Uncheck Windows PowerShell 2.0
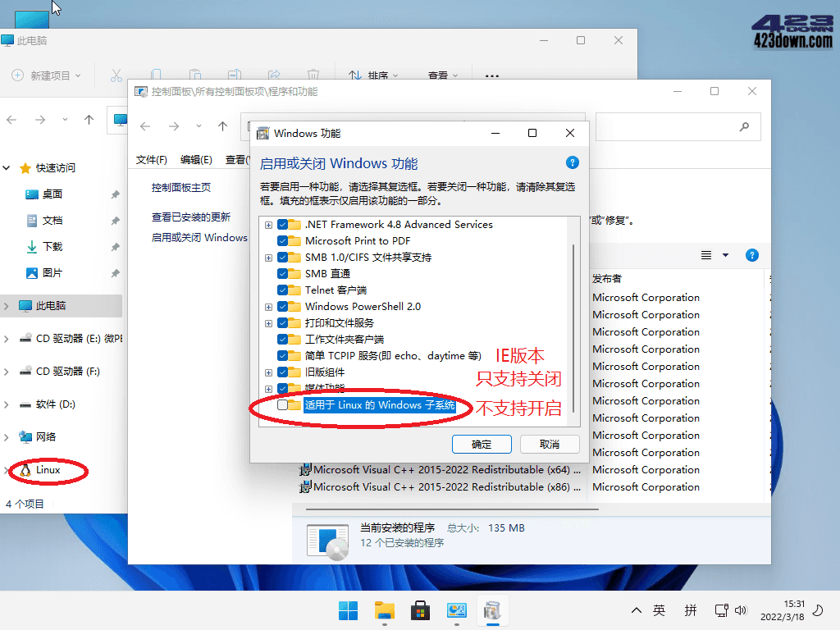Screen dimensions: 840x630 point(282,307)
